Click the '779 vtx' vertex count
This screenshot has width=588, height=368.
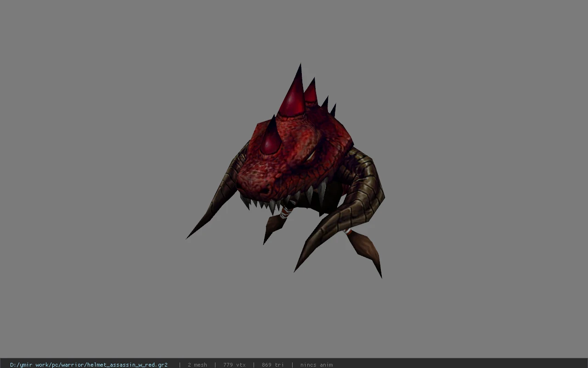[234, 365]
